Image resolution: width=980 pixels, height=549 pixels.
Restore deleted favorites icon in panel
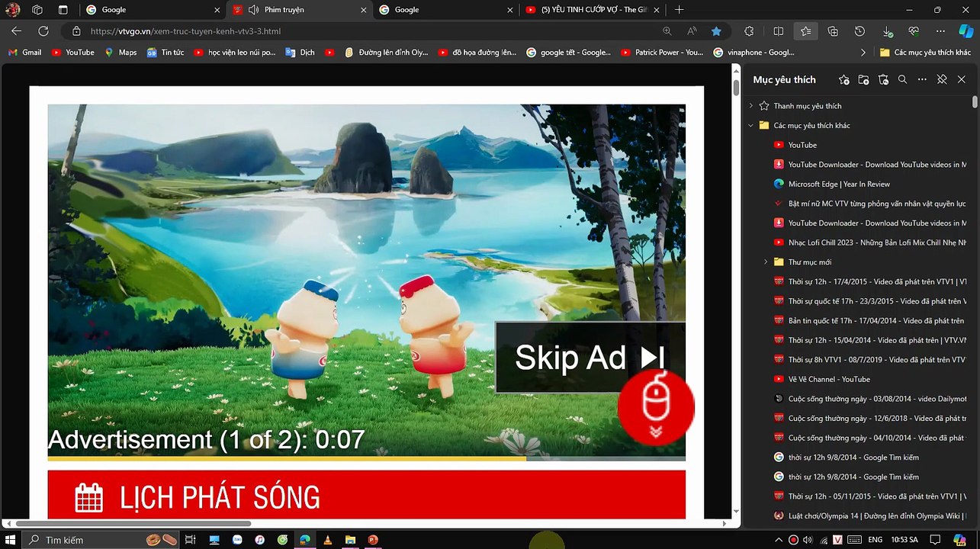[x=883, y=79]
